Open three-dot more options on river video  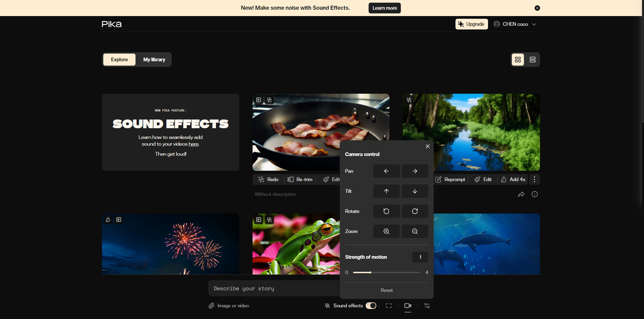pyautogui.click(x=534, y=179)
